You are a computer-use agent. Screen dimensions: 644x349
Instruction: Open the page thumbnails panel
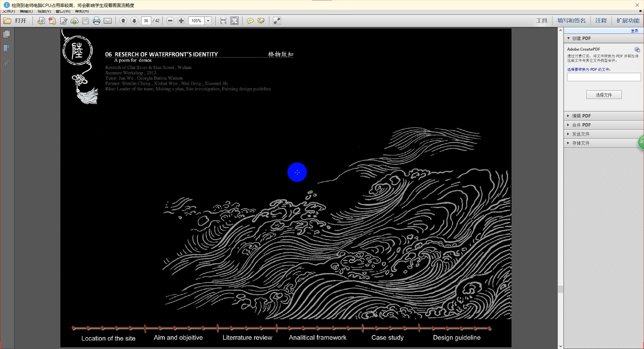tap(6, 34)
